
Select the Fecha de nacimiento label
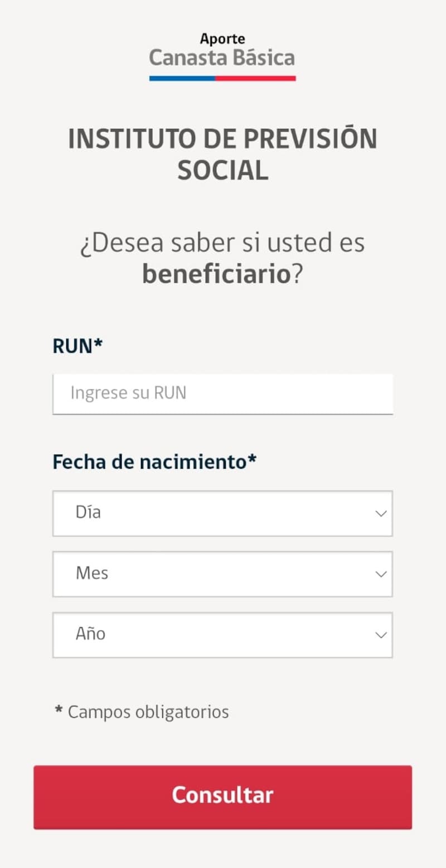point(154,462)
